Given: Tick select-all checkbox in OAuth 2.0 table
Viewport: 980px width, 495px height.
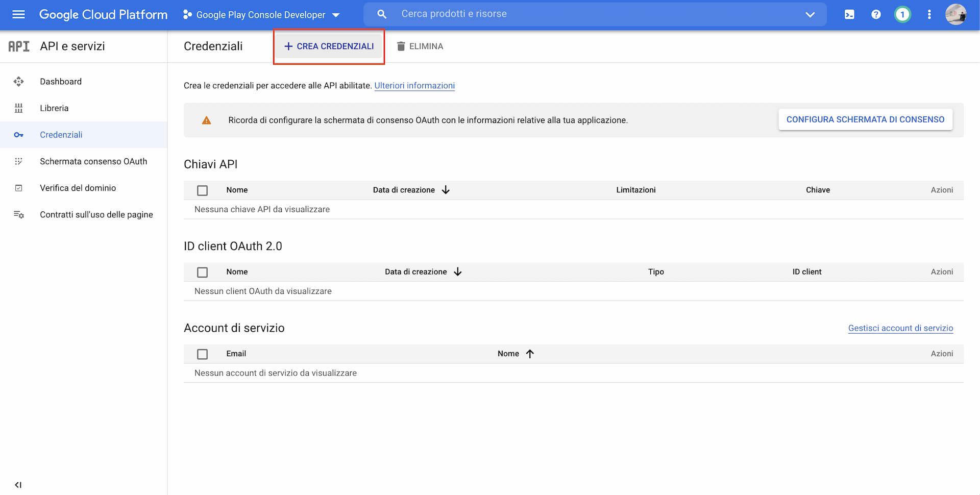Looking at the screenshot, I should (202, 272).
